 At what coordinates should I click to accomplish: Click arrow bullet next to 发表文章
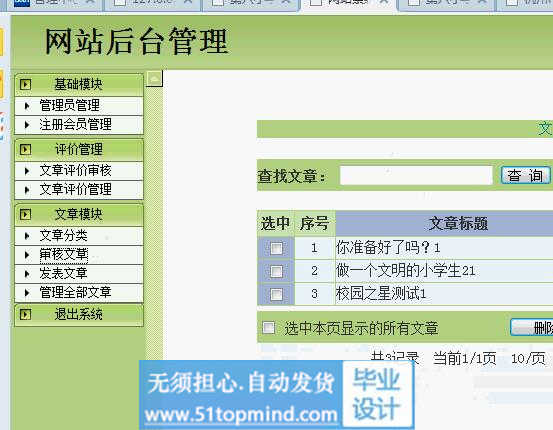27,273
